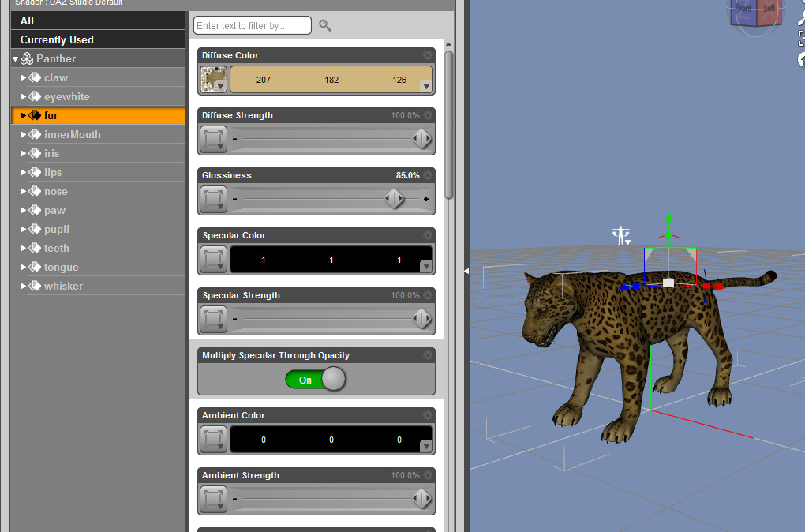Open Ambient Strength settings gear
805x532 pixels.
[x=428, y=475]
